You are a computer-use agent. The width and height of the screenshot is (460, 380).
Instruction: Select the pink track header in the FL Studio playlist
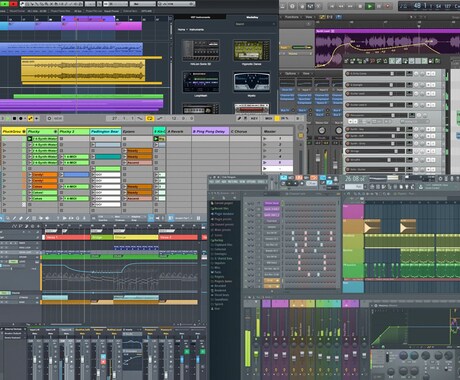click(x=353, y=212)
